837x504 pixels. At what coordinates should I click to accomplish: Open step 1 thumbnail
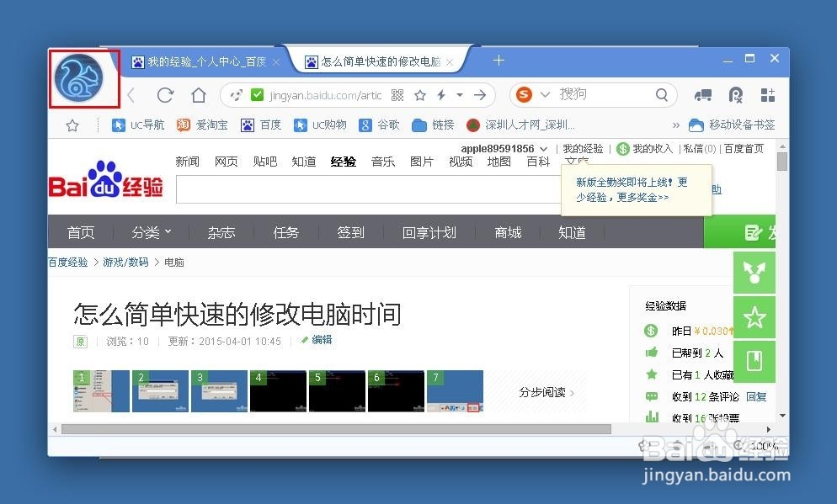(101, 391)
